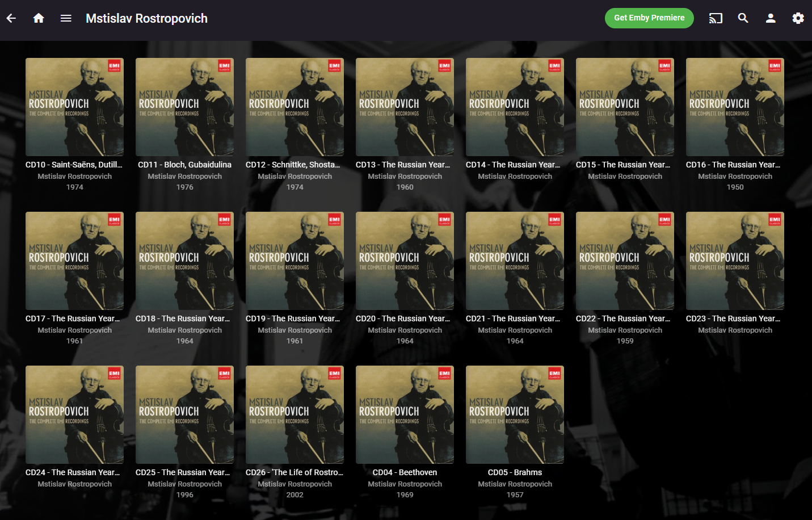Viewport: 812px width, 520px height.
Task: Open CD10 Saint-Saëns album cover
Action: click(x=74, y=107)
